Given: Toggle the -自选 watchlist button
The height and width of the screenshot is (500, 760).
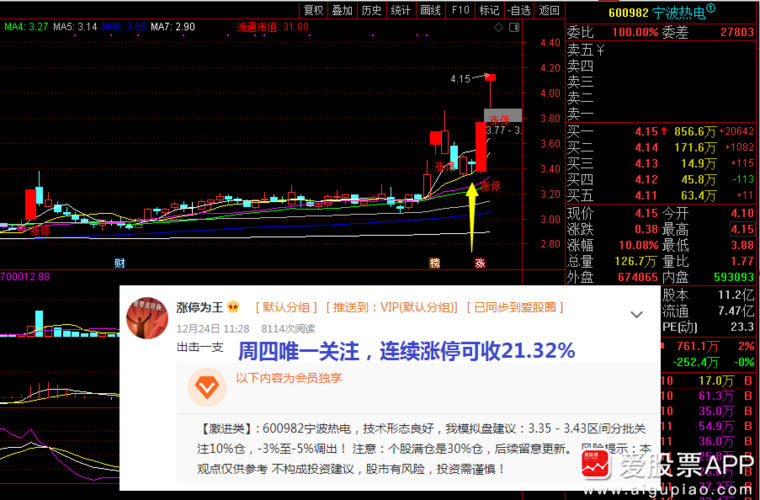Looking at the screenshot, I should coord(520,10).
